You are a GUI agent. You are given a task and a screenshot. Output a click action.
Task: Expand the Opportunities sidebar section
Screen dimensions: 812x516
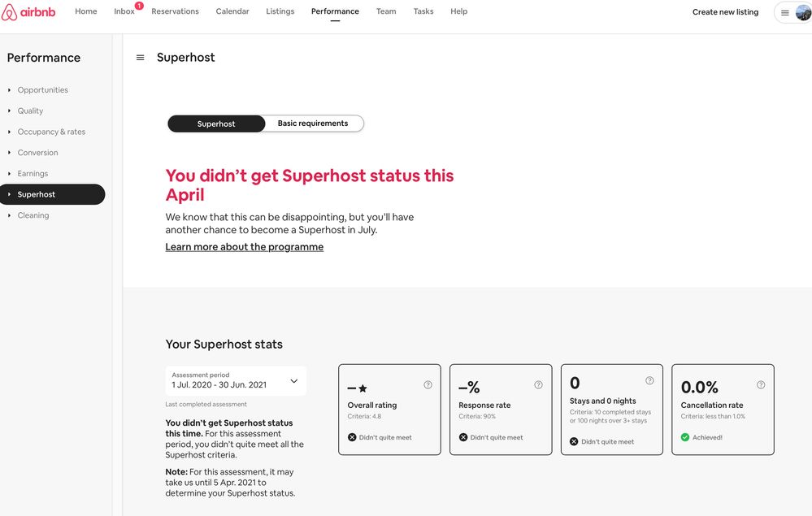point(42,89)
